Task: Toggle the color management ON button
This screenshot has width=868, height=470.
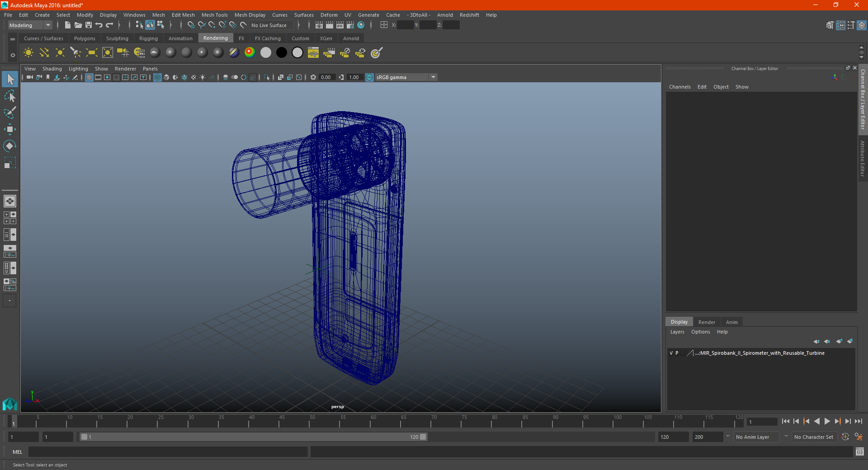Action: point(369,77)
